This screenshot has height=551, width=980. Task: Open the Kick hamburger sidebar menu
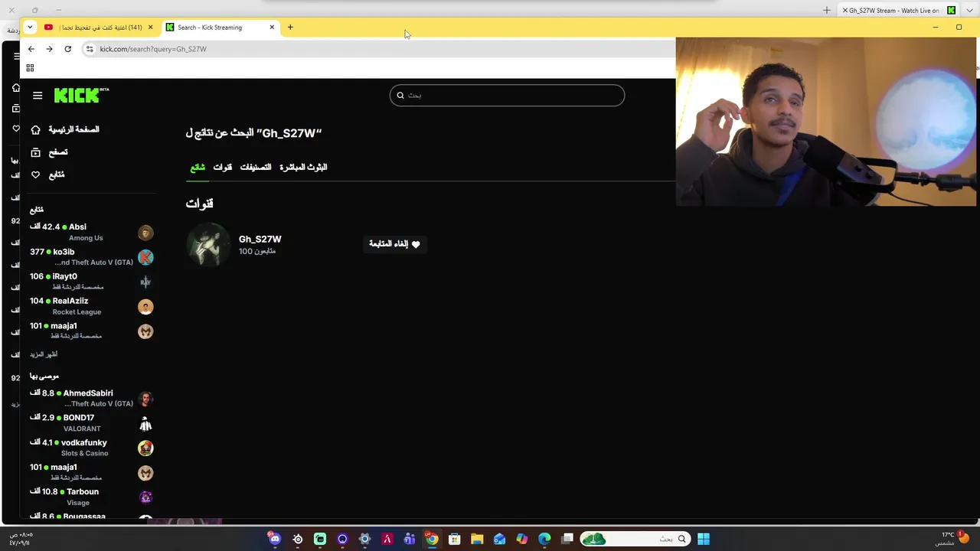pos(38,96)
